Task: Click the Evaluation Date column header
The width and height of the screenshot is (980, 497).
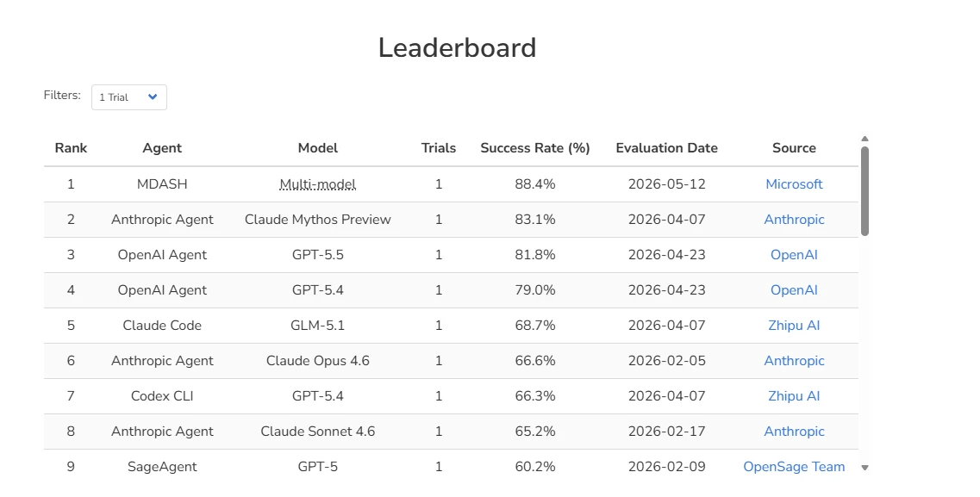Action: pos(666,148)
